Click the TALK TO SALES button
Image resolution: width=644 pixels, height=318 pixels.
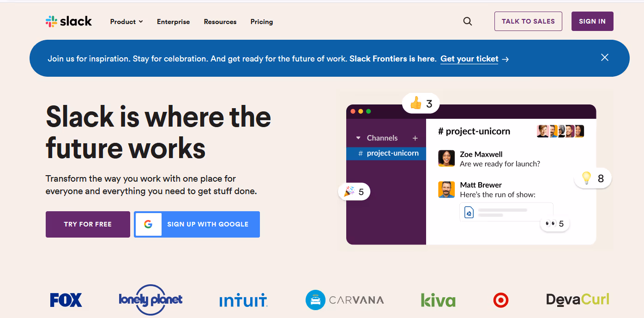click(x=528, y=21)
